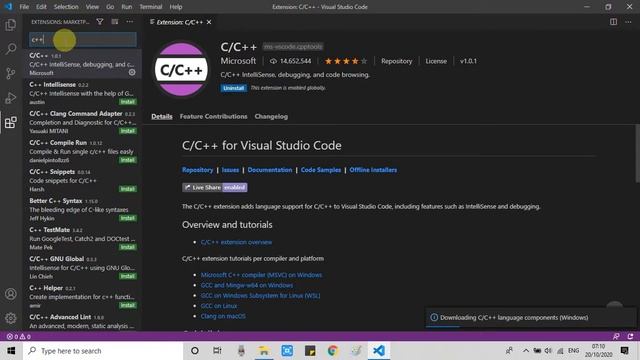
Task: Click the Live Share enabled badge
Action: pos(215,187)
